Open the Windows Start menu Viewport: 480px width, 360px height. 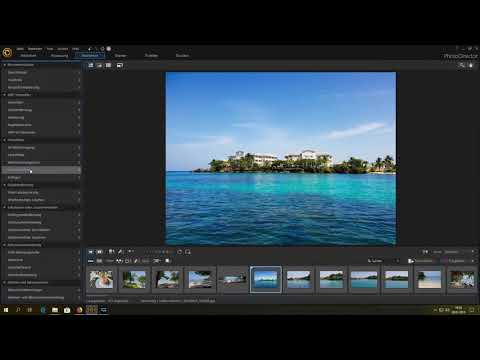pos(6,310)
